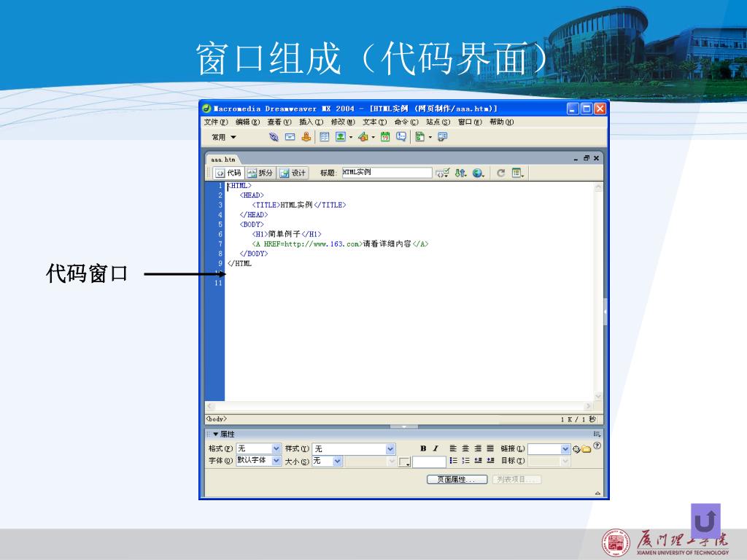Screen dimensions: 747x560
Task: Click the unordered list icon
Action: coord(453,461)
